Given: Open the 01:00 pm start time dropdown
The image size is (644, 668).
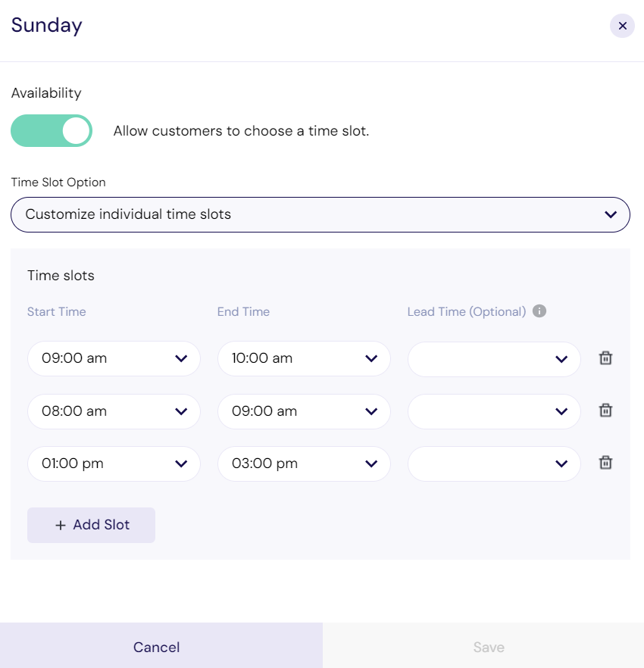Looking at the screenshot, I should click(x=114, y=464).
